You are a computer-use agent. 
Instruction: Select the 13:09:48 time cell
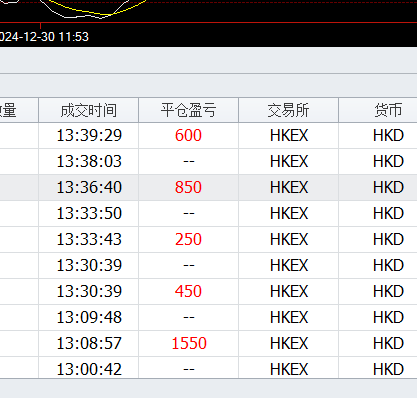click(x=89, y=317)
